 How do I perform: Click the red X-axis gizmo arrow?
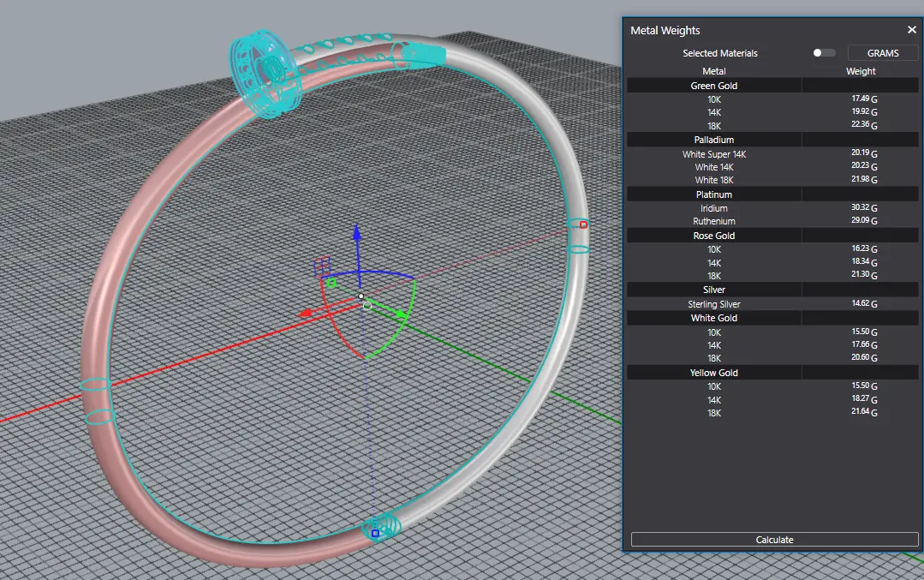[x=305, y=314]
